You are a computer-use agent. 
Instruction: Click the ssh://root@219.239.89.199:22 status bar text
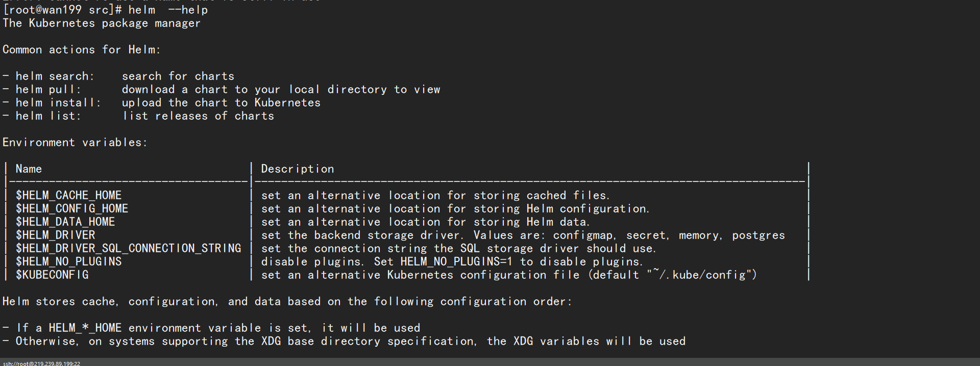point(41,363)
